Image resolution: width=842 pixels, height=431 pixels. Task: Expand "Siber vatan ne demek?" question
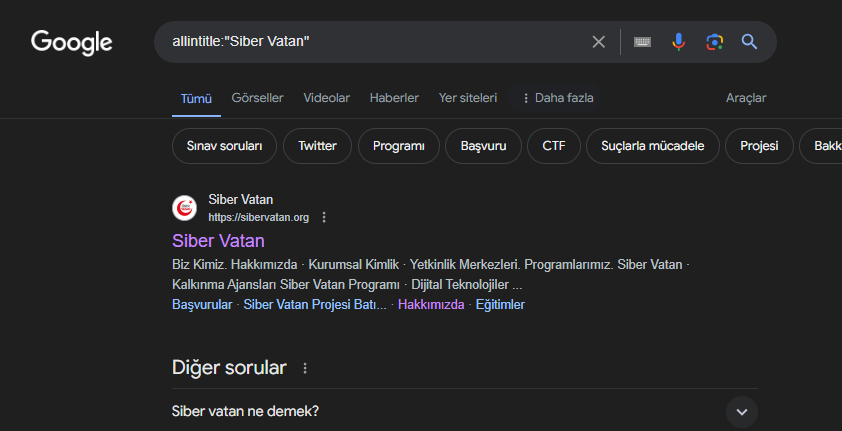[x=741, y=411]
